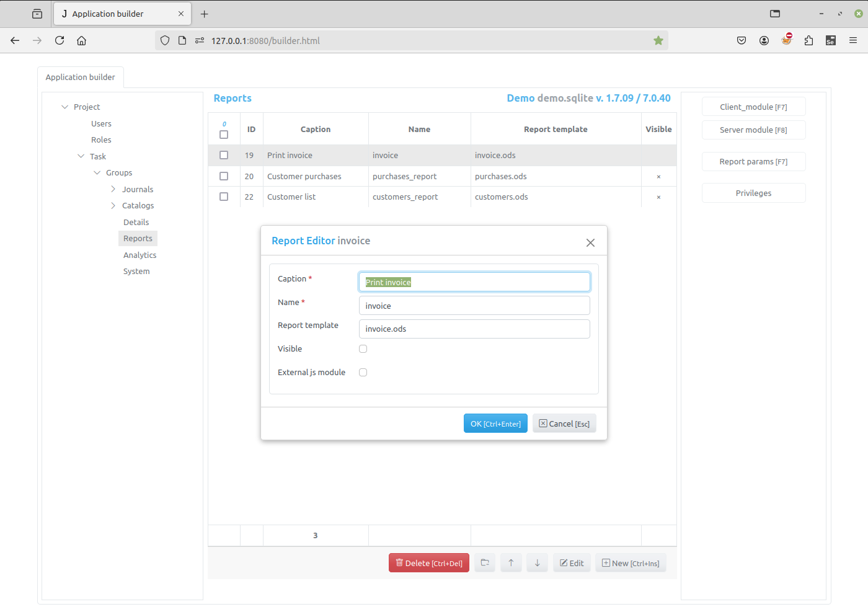The image size is (868, 612).
Task: Open the Privileges panel
Action: (753, 192)
